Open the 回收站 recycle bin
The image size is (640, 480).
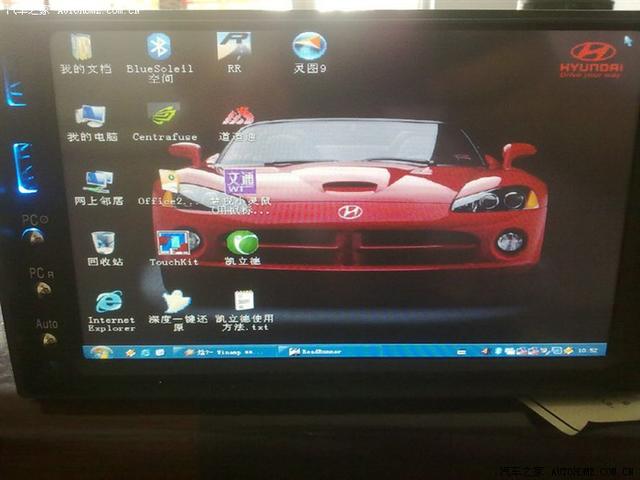[103, 243]
